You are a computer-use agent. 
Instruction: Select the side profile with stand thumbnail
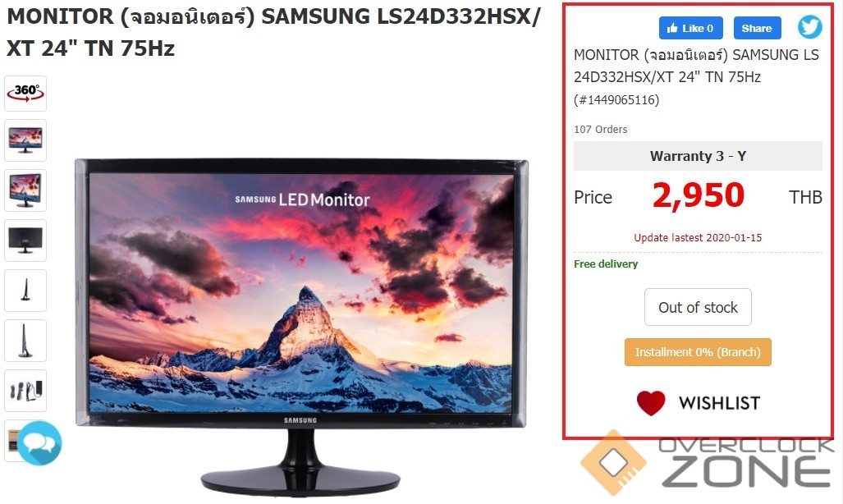tap(25, 341)
